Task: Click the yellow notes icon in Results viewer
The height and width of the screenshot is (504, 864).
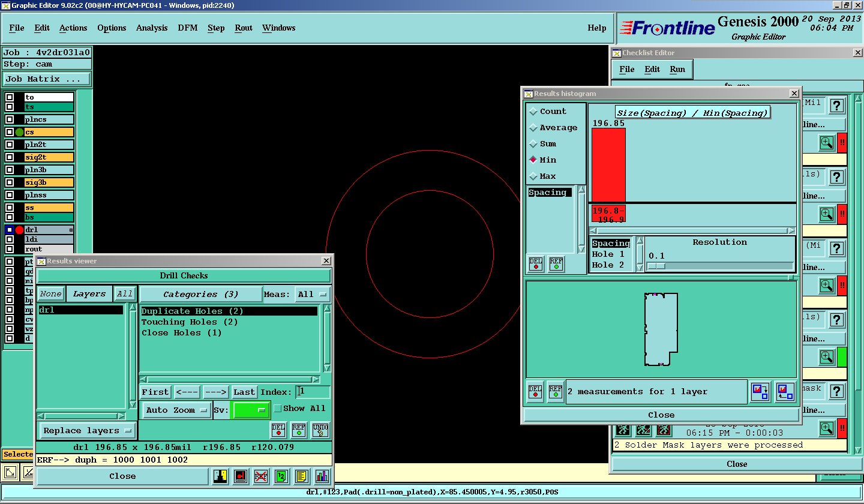Action: pyautogui.click(x=302, y=476)
